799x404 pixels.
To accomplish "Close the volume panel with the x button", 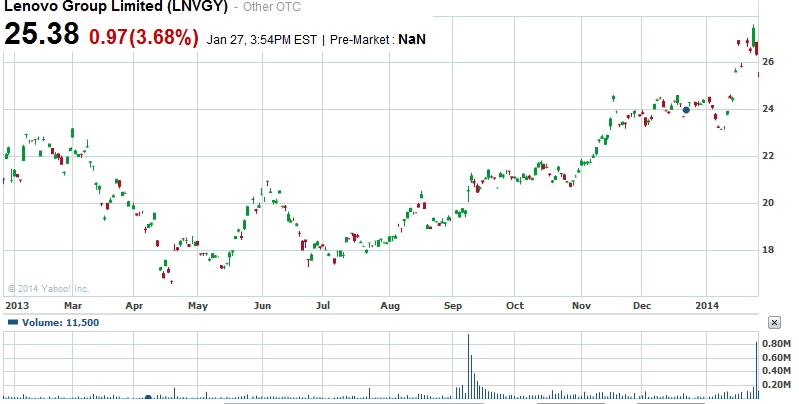I will click(x=773, y=322).
